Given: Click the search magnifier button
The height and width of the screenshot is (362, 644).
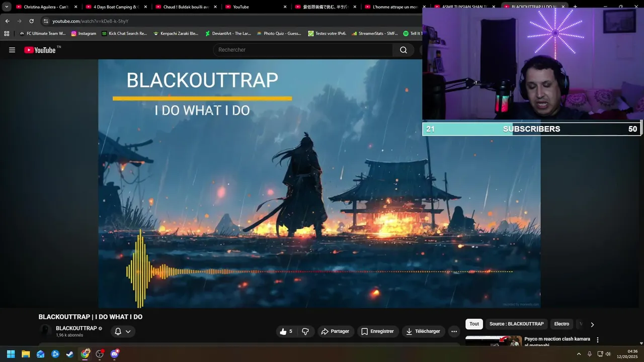Looking at the screenshot, I should (x=404, y=50).
